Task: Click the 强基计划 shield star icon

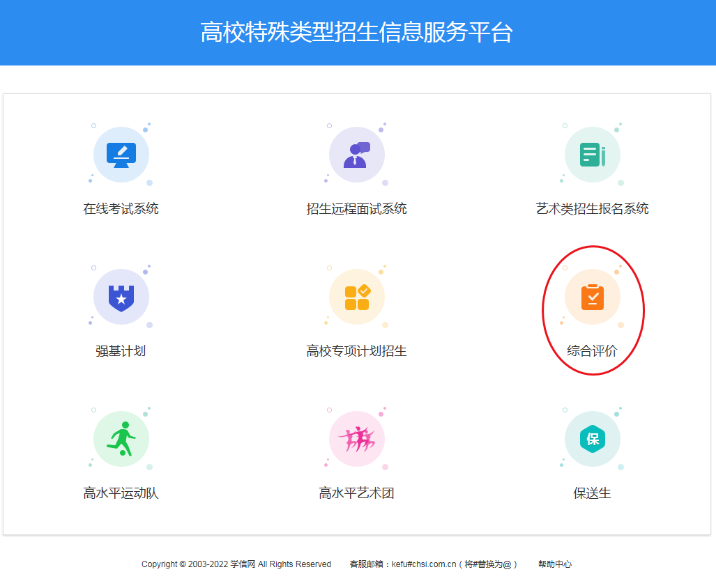Action: [x=121, y=297]
